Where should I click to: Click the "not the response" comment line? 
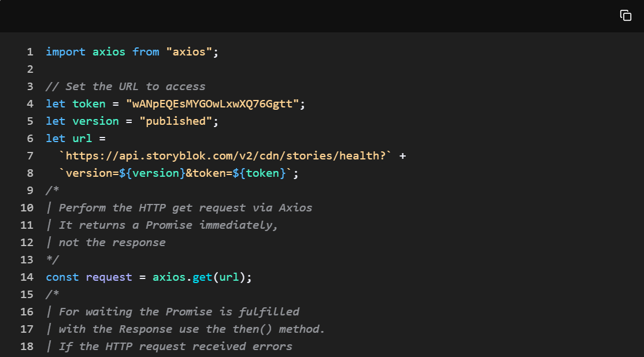pyautogui.click(x=112, y=243)
